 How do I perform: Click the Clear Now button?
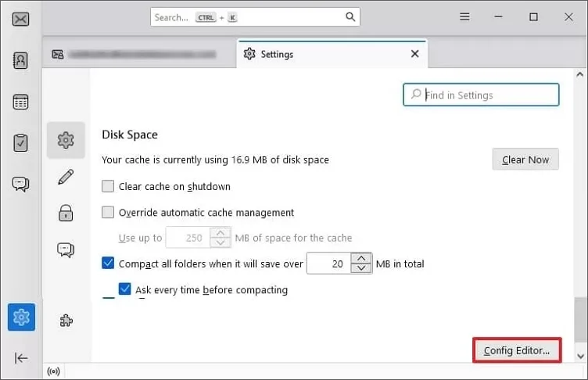525,160
